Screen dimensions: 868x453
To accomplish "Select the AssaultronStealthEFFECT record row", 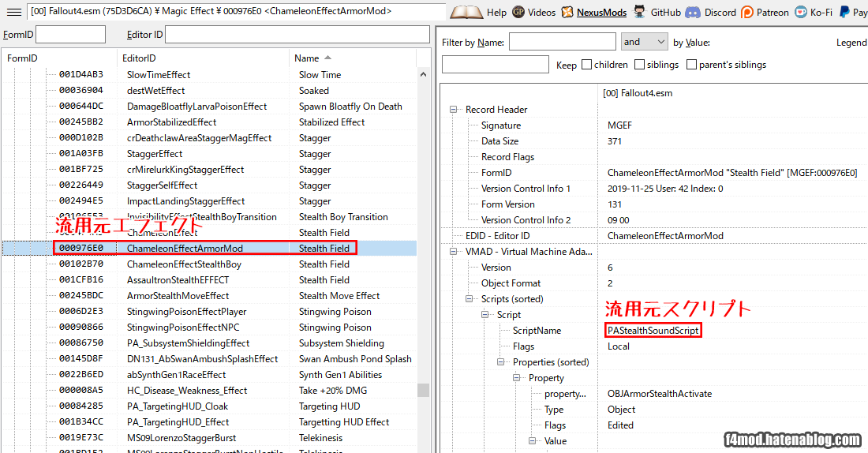I will pyautogui.click(x=209, y=279).
